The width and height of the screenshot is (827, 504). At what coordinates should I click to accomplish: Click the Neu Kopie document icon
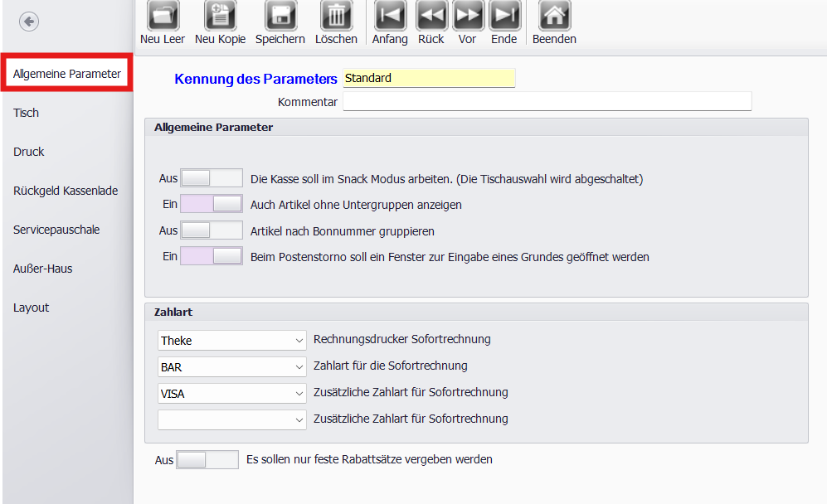(x=220, y=15)
